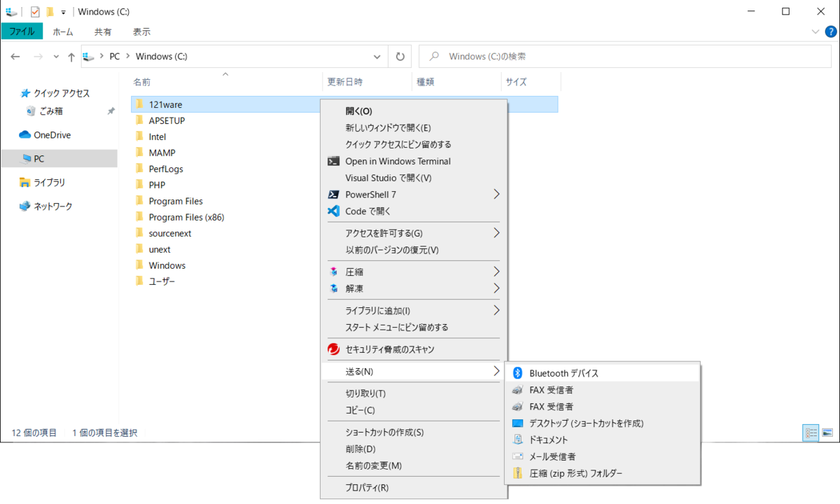Image resolution: width=840 pixels, height=504 pixels.
Task: Open the ファイル tab
Action: point(22,31)
